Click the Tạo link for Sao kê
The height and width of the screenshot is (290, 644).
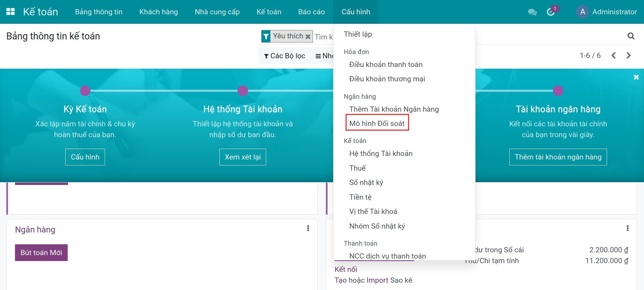pyautogui.click(x=340, y=280)
